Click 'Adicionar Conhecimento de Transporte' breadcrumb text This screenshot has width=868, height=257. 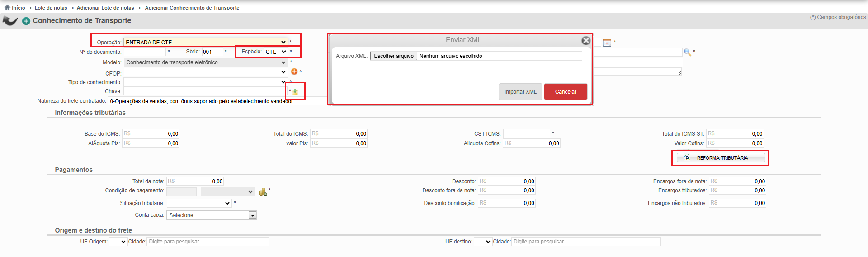point(192,8)
